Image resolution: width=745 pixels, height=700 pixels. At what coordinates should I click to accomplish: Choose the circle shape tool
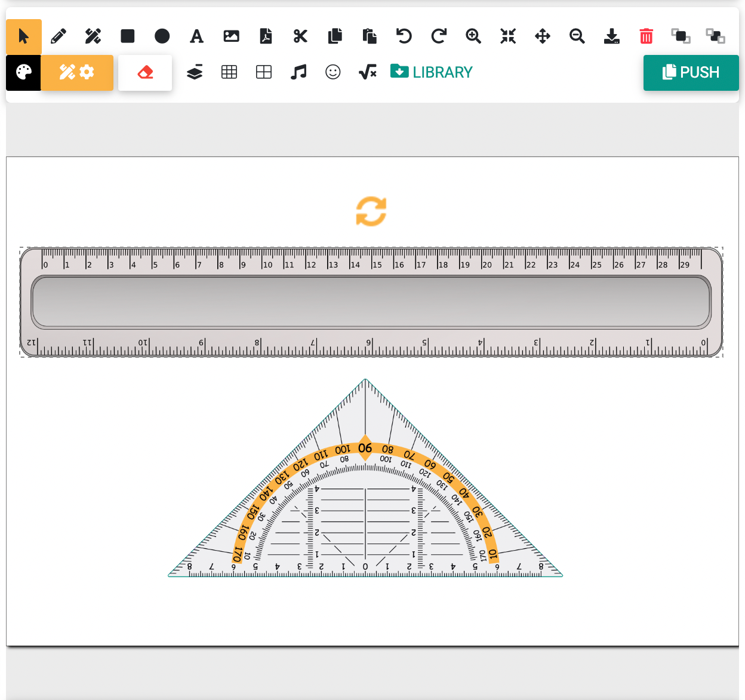pyautogui.click(x=162, y=36)
